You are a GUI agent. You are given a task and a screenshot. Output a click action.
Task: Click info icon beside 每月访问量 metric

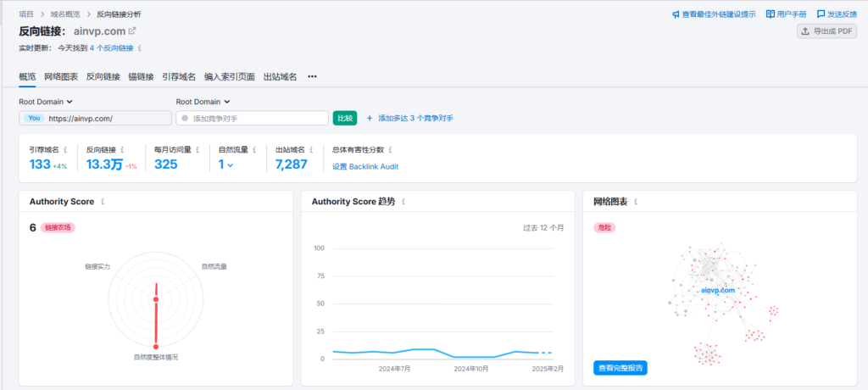[198, 149]
